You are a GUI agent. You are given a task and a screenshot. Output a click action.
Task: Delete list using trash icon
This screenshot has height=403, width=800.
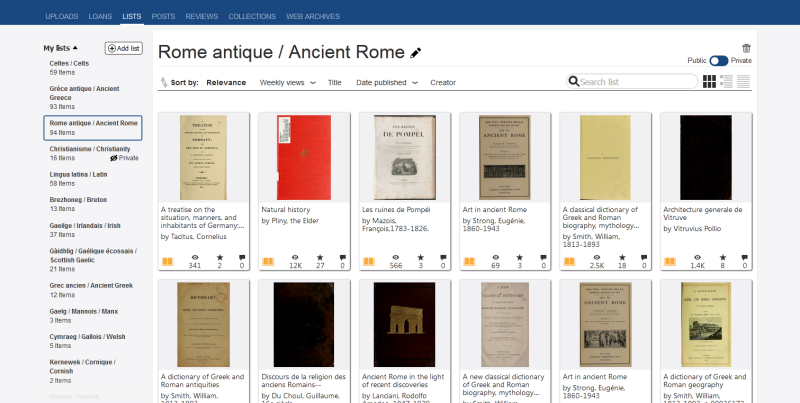[746, 48]
